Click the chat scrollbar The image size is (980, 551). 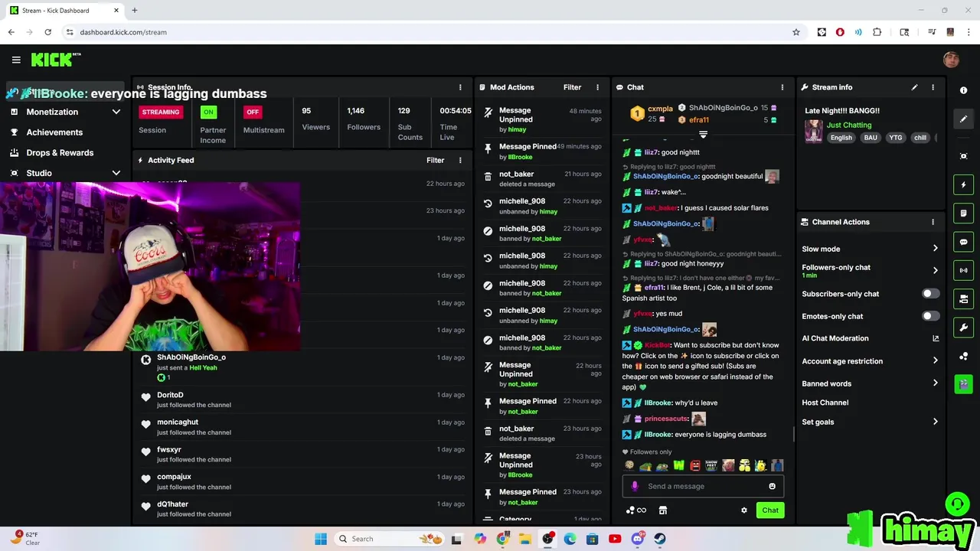[793, 435]
